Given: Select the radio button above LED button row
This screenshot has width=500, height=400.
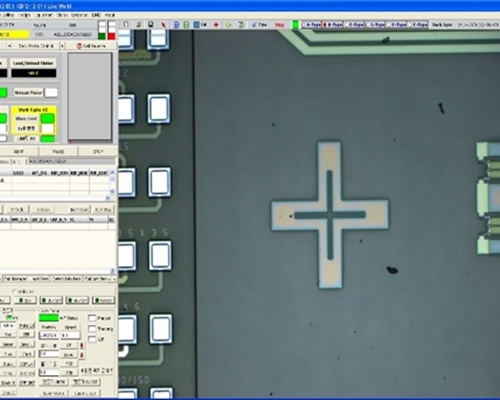Looking at the screenshot, I should (x=15, y=292).
